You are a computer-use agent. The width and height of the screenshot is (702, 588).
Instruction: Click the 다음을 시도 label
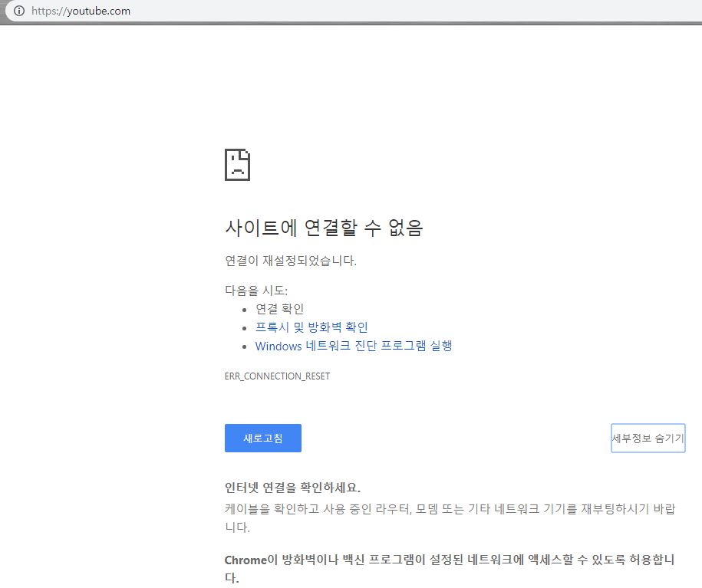point(256,291)
